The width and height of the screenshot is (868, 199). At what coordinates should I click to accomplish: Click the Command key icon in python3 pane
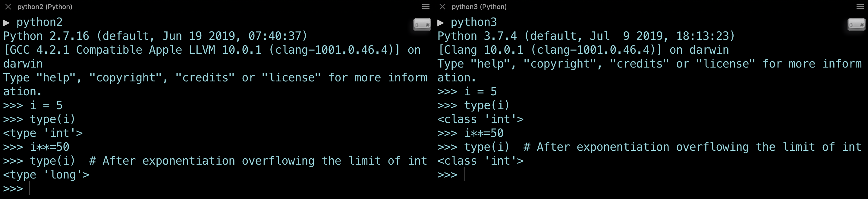point(856,25)
